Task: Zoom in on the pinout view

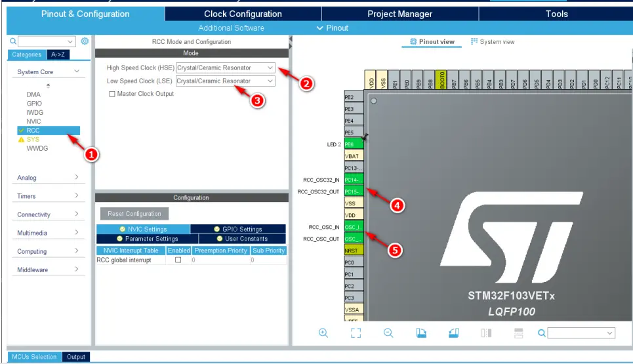Action: (x=323, y=333)
